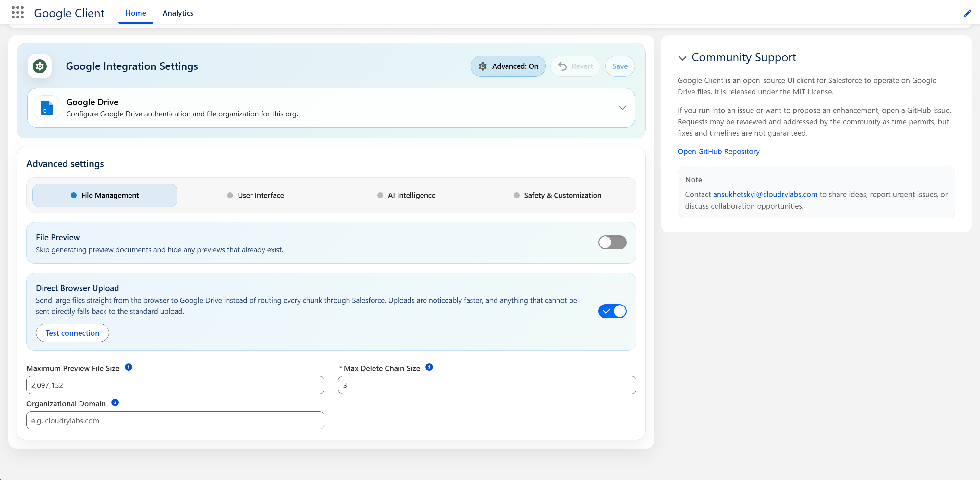980x480 pixels.
Task: Click the pencil edit page icon
Action: tap(967, 14)
